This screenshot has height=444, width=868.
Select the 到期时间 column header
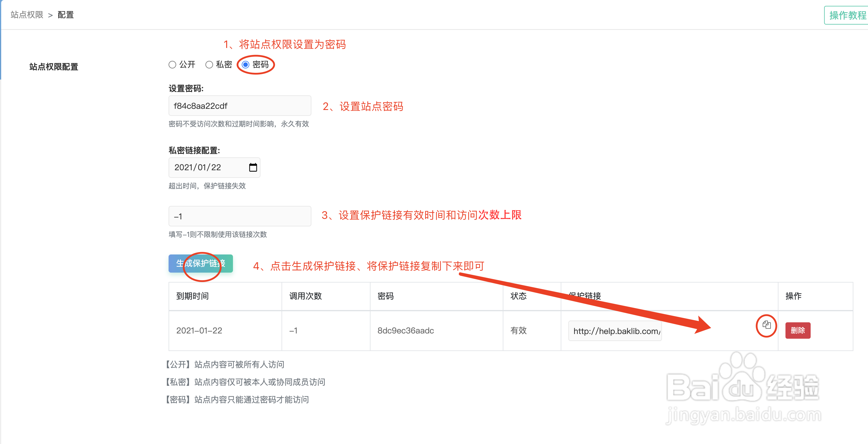[192, 296]
